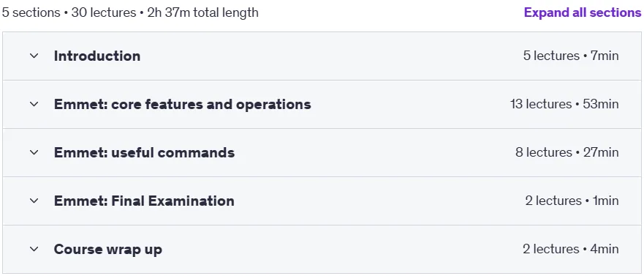This screenshot has height=276, width=644.
Task: Click the 13 lectures count text
Action: coord(541,104)
